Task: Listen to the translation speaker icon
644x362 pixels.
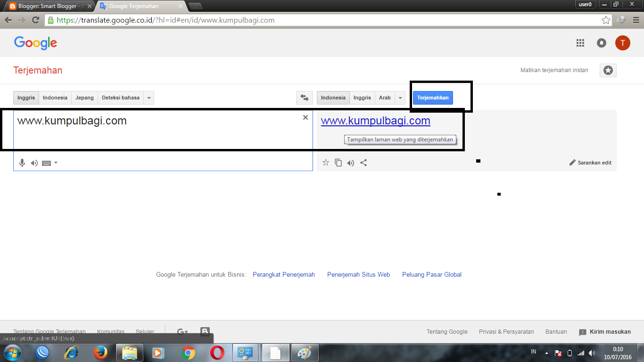Action: (x=350, y=163)
